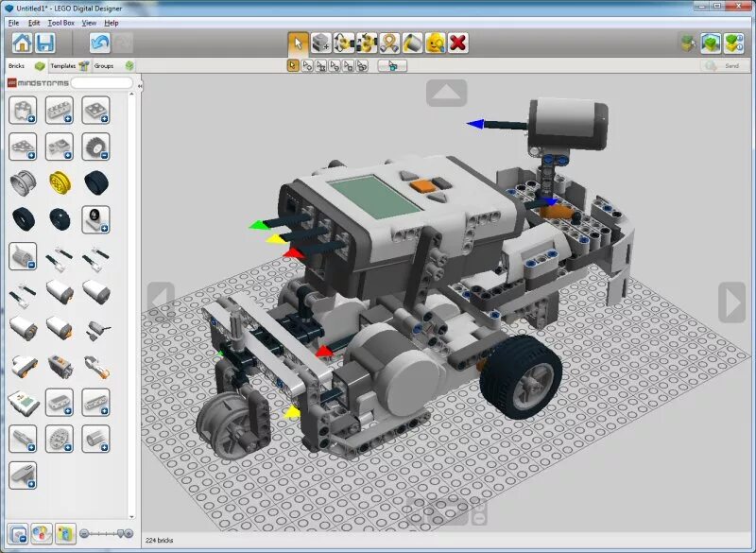Enable the multiple selection sub-tool
Viewport: 756px width, 553px height.
[306, 65]
